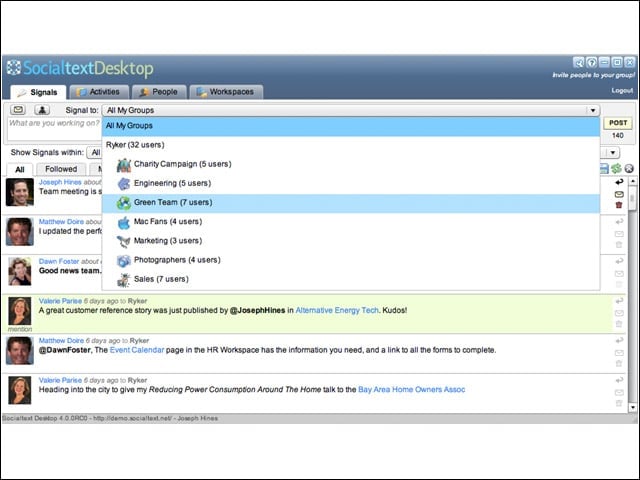Click the signal list scrollbar down arrow
The image size is (640, 480).
(632, 407)
